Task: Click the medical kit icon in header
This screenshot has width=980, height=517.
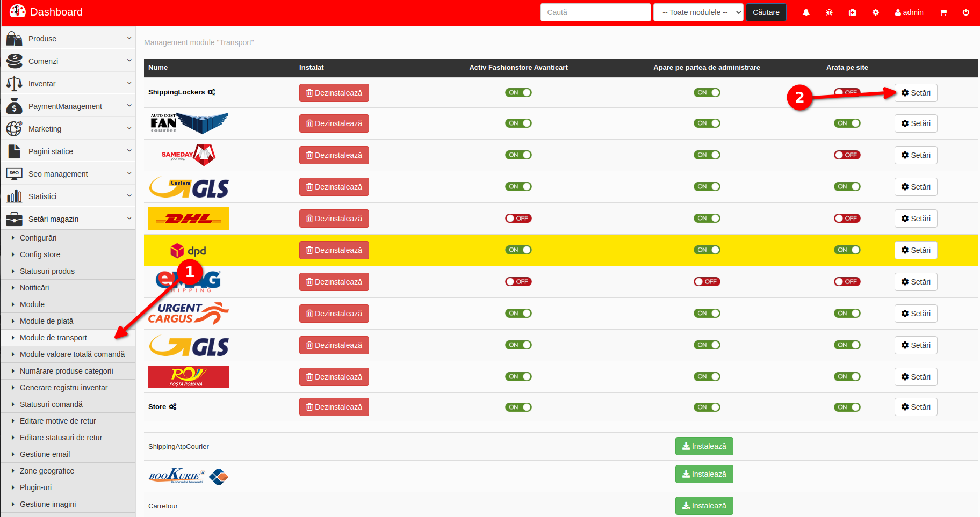Action: coord(853,12)
